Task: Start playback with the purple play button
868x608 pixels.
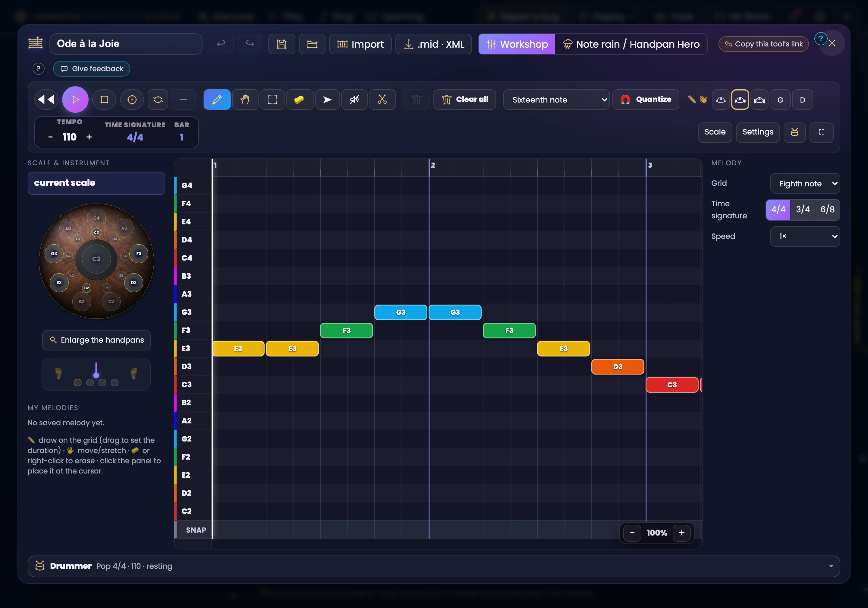Action: 75,100
